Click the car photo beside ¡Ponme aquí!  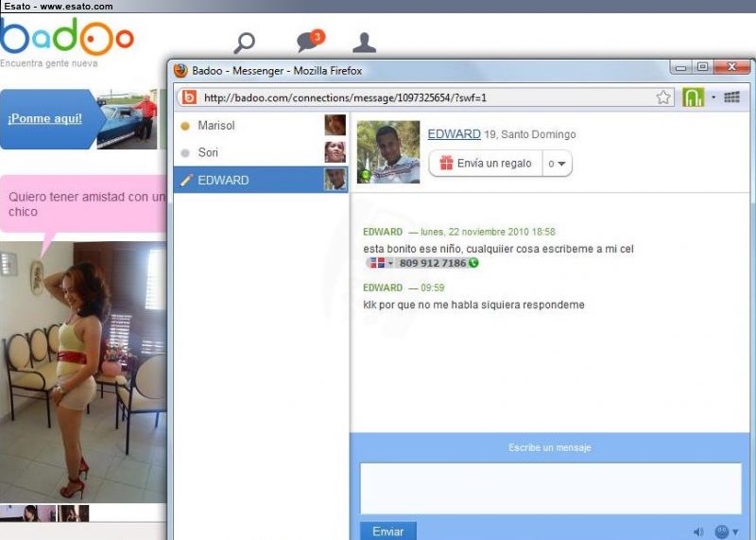tap(128, 120)
